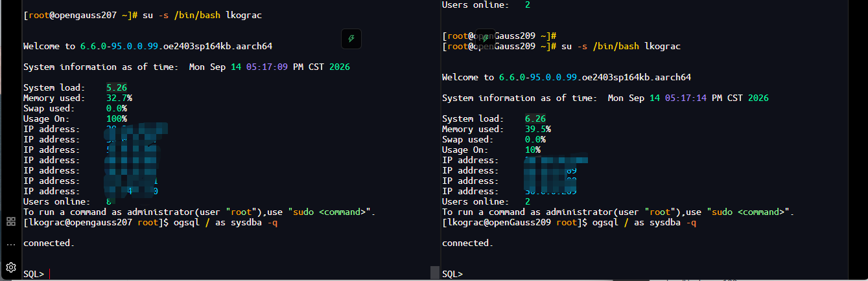This screenshot has height=281, width=868.
Task: Click Memory used 39.5% line
Action: coord(497,129)
